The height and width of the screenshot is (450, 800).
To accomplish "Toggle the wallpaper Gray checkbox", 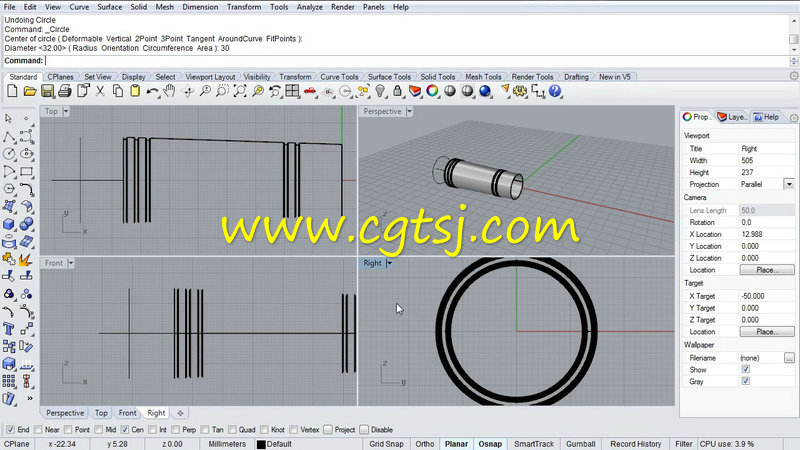I will tap(746, 381).
